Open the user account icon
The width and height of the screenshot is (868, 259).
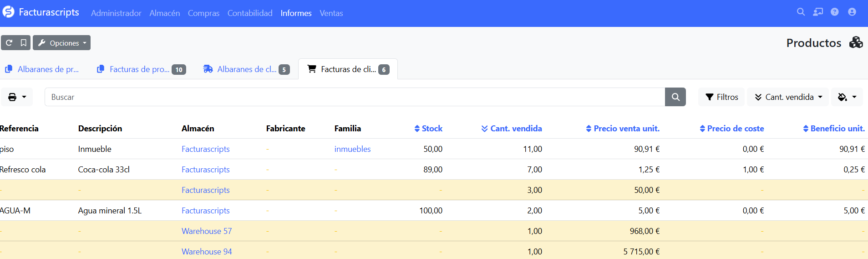point(852,12)
